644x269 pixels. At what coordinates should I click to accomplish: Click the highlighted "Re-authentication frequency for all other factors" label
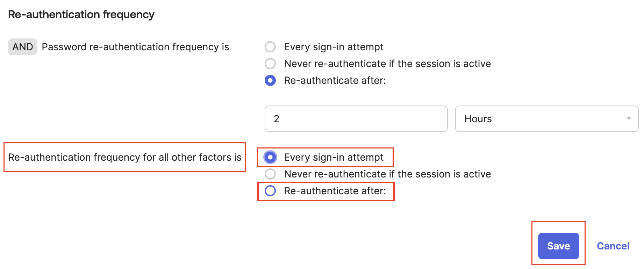point(124,158)
